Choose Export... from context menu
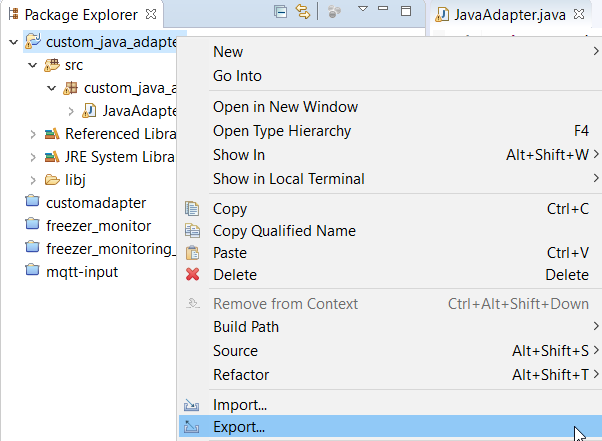602x441 pixels. point(390,426)
